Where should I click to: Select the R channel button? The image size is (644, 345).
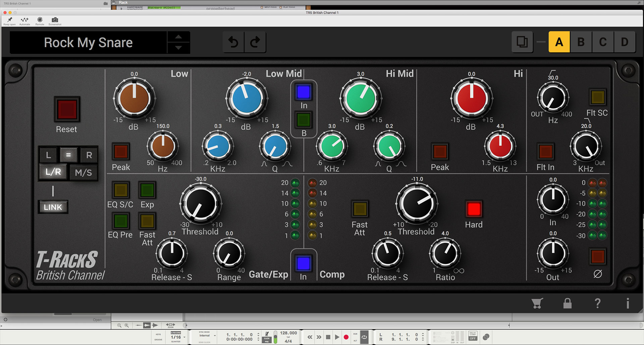tap(89, 155)
